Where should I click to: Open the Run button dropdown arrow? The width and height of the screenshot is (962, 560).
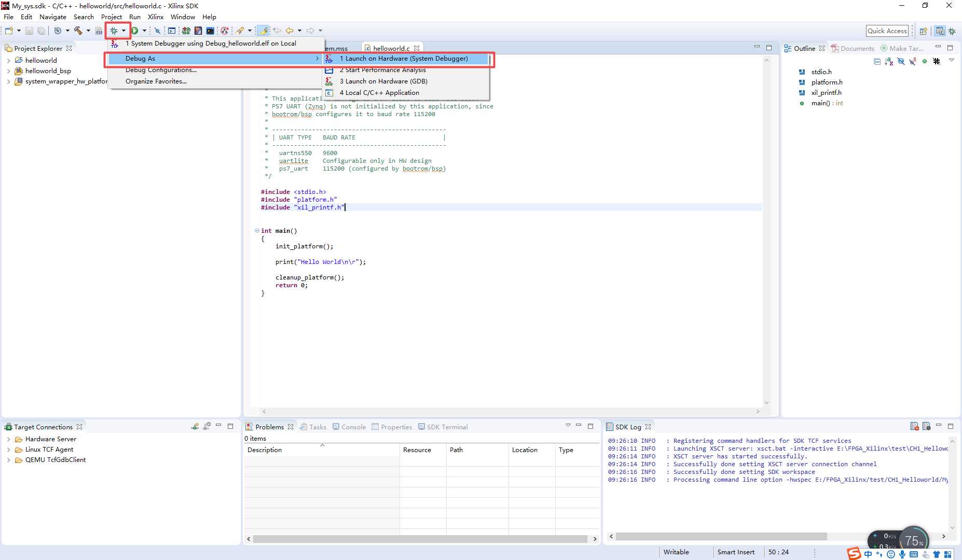(x=144, y=31)
